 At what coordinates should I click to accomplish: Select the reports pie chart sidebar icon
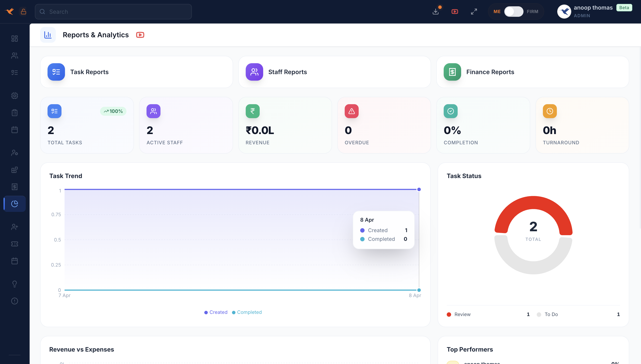tap(15, 204)
